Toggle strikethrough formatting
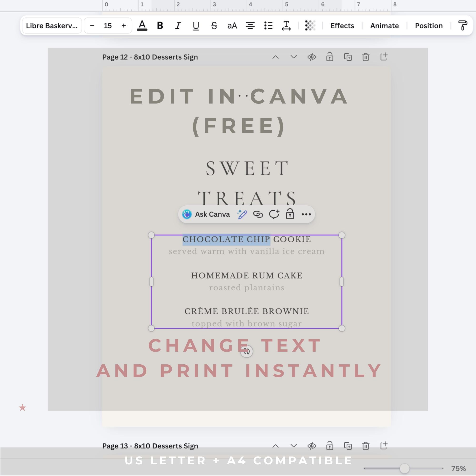The width and height of the screenshot is (476, 476). click(x=214, y=26)
